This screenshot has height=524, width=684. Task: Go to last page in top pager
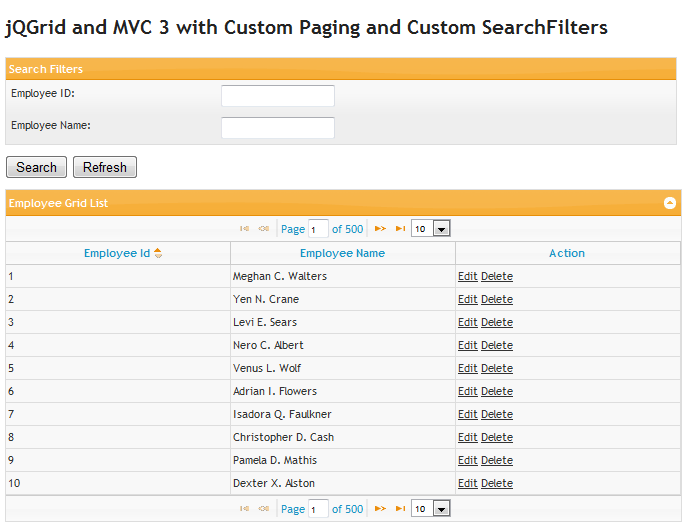click(x=400, y=229)
